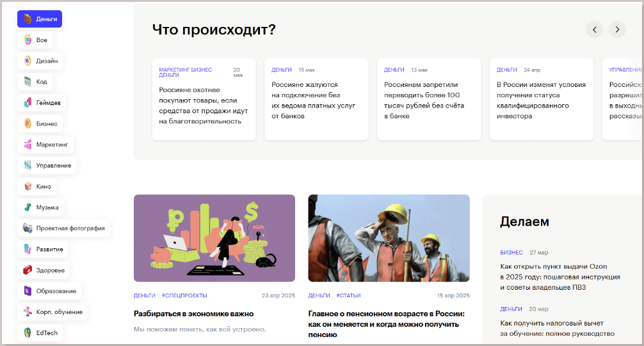The width and height of the screenshot is (644, 346).
Task: Open article about Ozon pickup point
Action: [x=560, y=277]
